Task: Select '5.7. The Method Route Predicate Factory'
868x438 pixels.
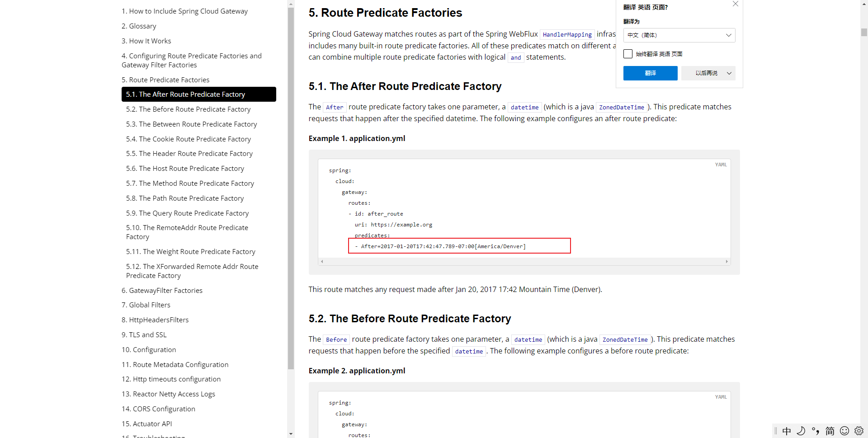Action: click(x=190, y=184)
